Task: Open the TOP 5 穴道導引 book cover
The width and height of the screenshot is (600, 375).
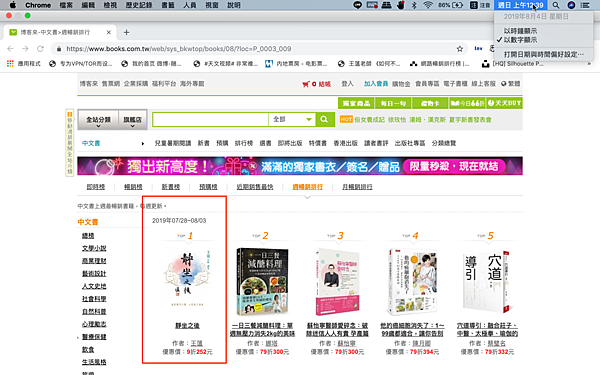Action: point(487,282)
